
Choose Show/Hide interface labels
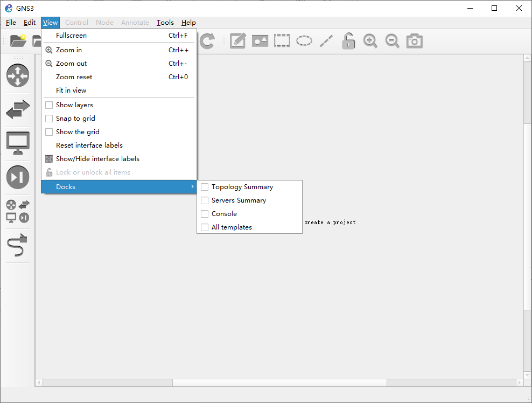pyautogui.click(x=119, y=159)
